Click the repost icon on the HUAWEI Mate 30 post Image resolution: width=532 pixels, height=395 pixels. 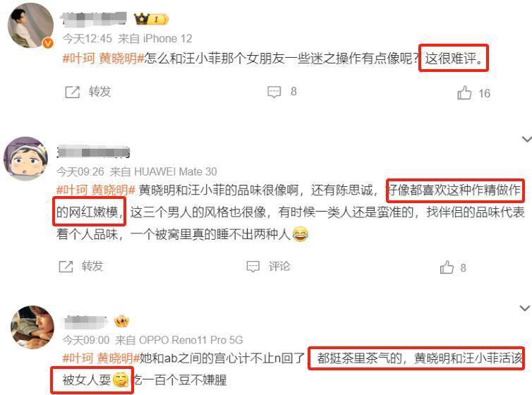pos(66,267)
